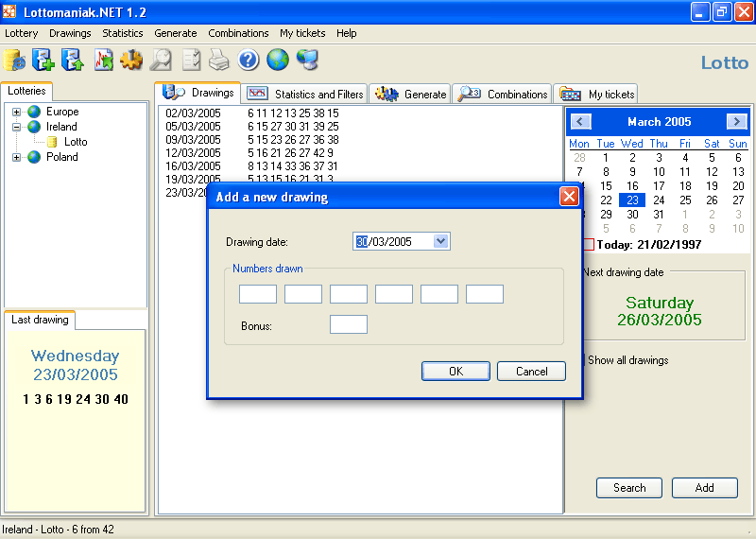
Task: Click the Europe globe icon in tree
Action: (34, 112)
